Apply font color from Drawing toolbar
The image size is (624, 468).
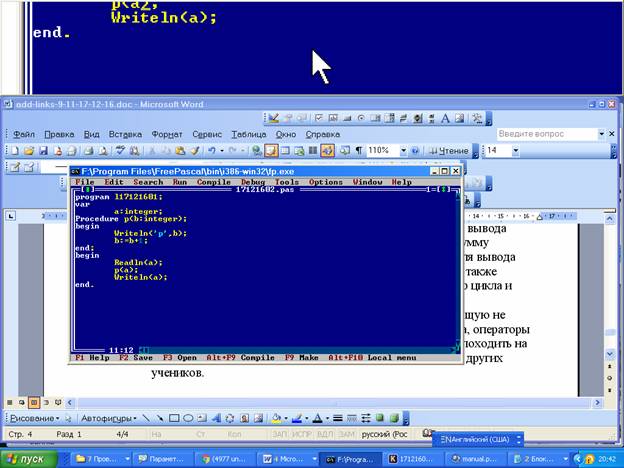tap(317, 418)
